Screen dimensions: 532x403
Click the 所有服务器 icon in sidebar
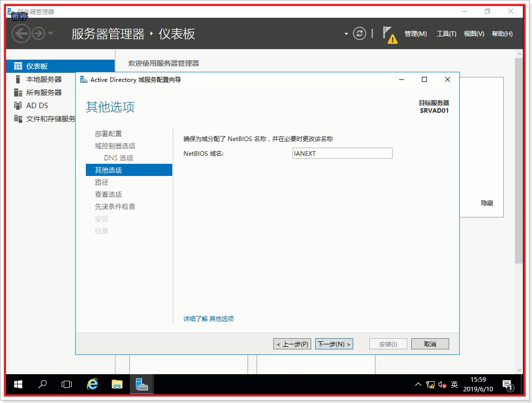18,93
